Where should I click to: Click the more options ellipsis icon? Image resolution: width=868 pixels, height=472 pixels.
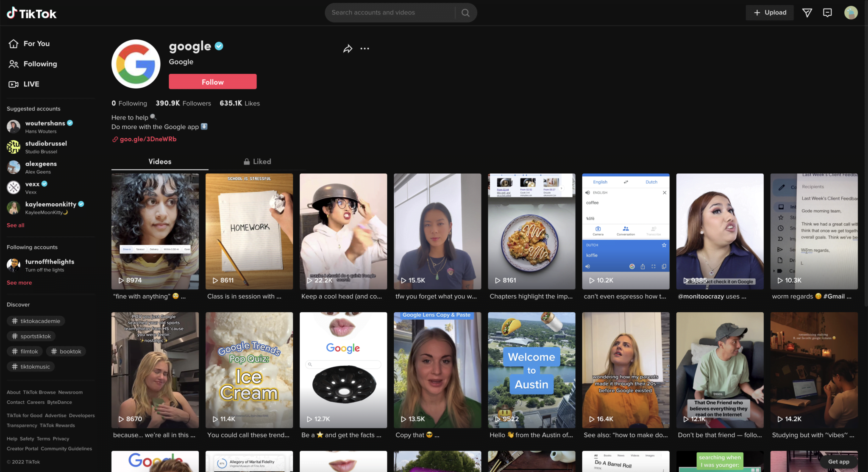click(x=364, y=48)
